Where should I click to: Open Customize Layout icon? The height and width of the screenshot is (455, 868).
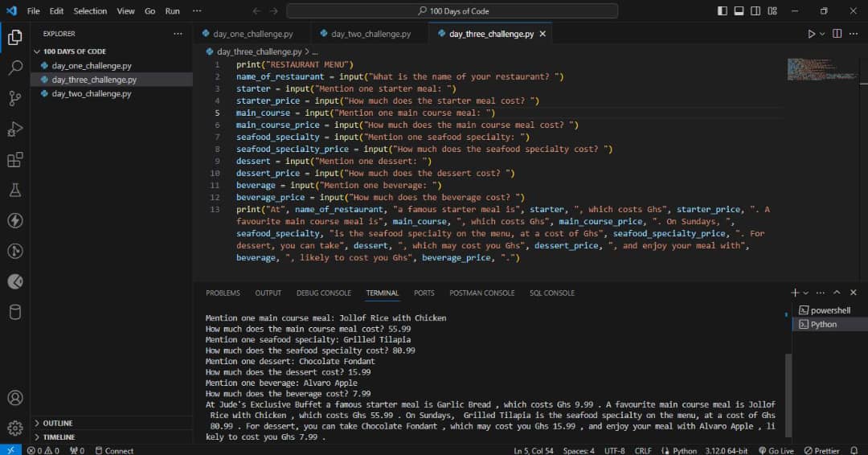point(772,10)
